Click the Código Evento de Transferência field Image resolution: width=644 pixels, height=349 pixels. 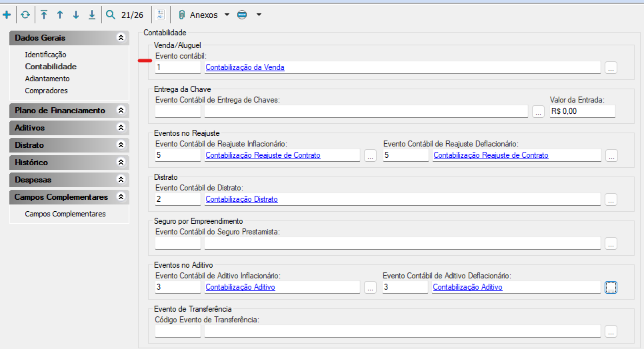[178, 331]
